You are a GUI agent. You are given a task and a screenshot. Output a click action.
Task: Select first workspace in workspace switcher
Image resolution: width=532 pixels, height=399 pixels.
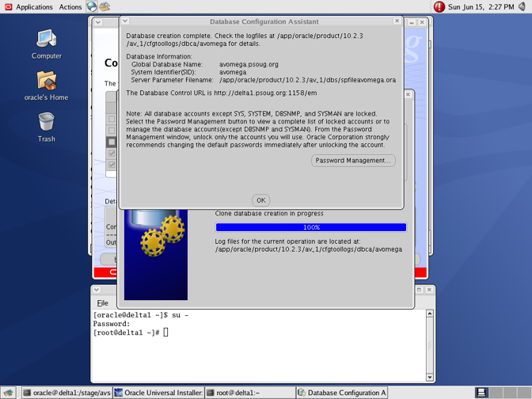pos(481,393)
